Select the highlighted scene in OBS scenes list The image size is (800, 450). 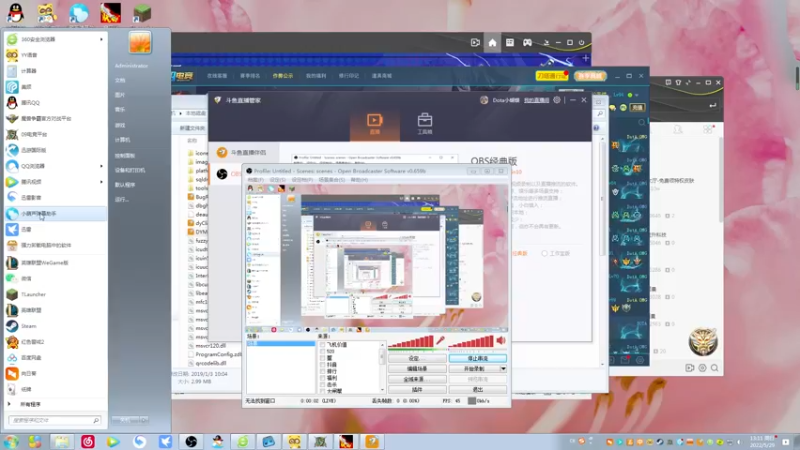281,343
